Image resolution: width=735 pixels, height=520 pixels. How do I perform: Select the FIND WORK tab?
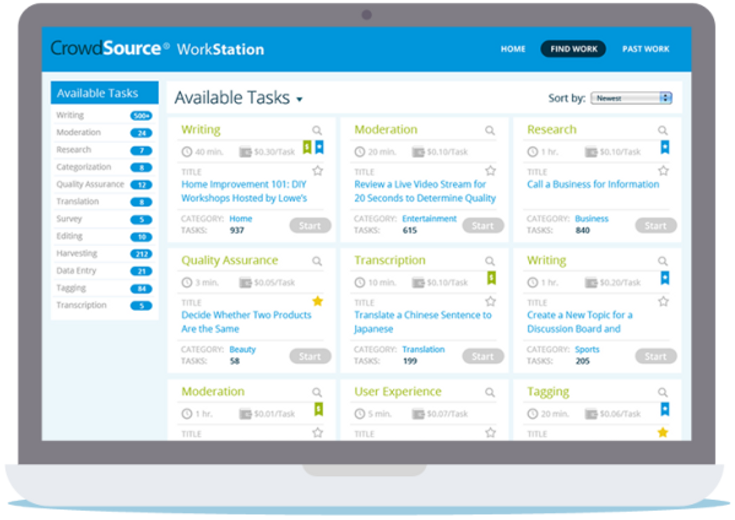[x=573, y=49]
